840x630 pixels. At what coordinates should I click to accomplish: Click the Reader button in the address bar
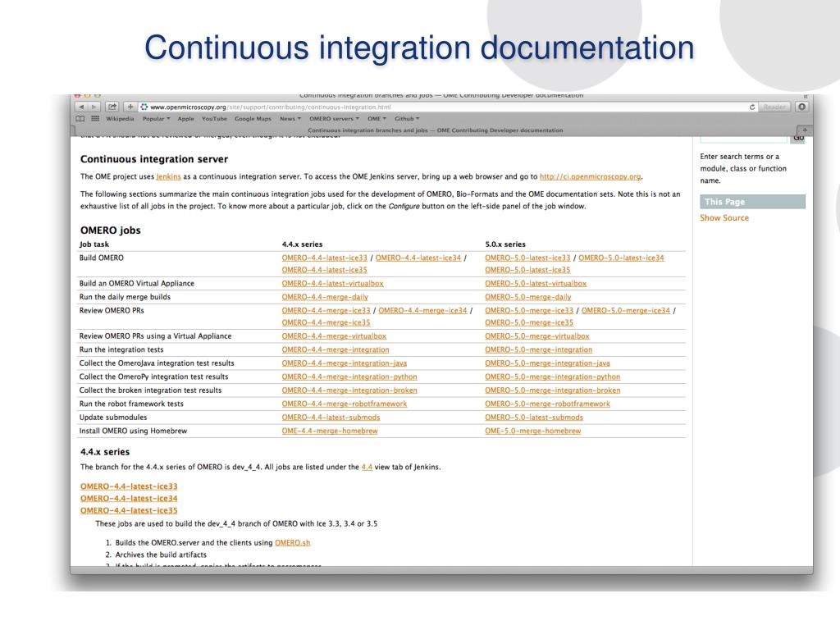[x=774, y=107]
